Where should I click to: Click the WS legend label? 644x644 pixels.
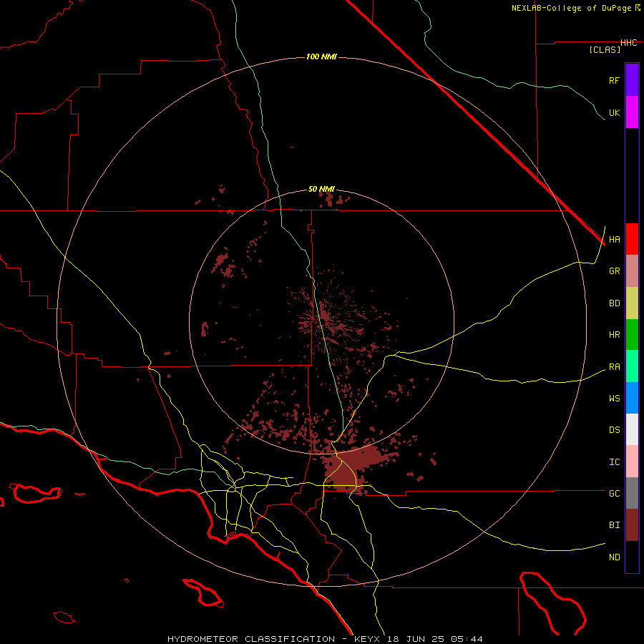614,398
